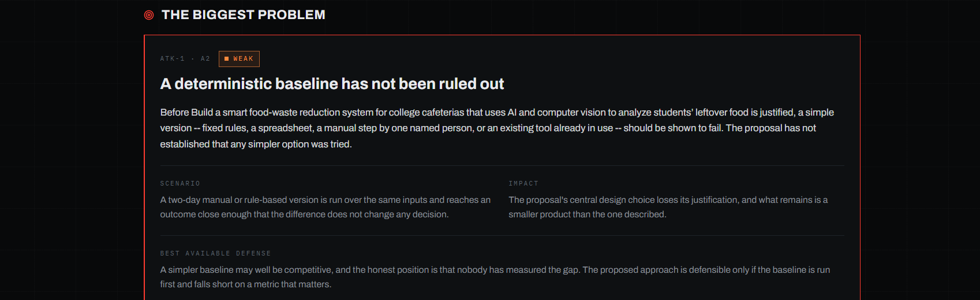Click text 'outcome close enough that the difference'
Viewport: 980px width, 300px height.
[242, 214]
